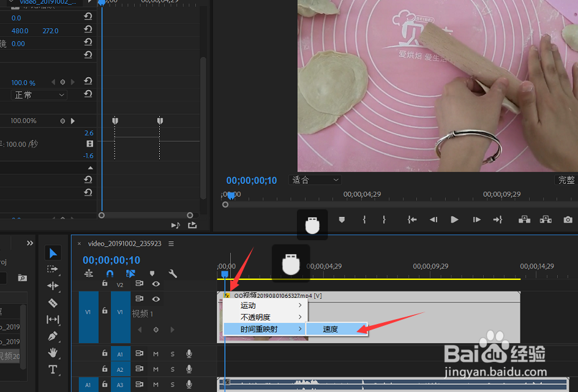Viewport: 578px width, 392px height.
Task: Click the clip's fx badge
Action: (x=227, y=296)
